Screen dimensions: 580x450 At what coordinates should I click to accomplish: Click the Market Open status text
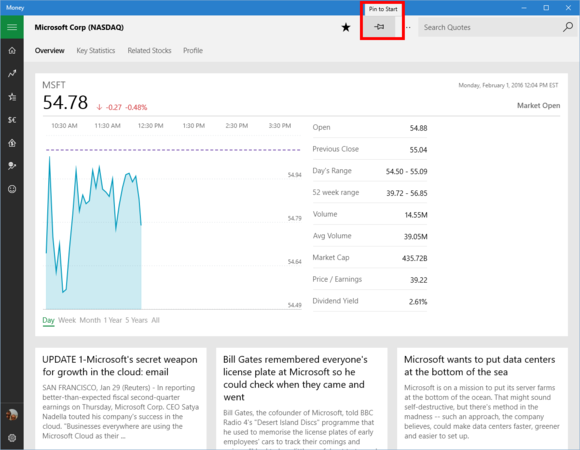tap(539, 106)
